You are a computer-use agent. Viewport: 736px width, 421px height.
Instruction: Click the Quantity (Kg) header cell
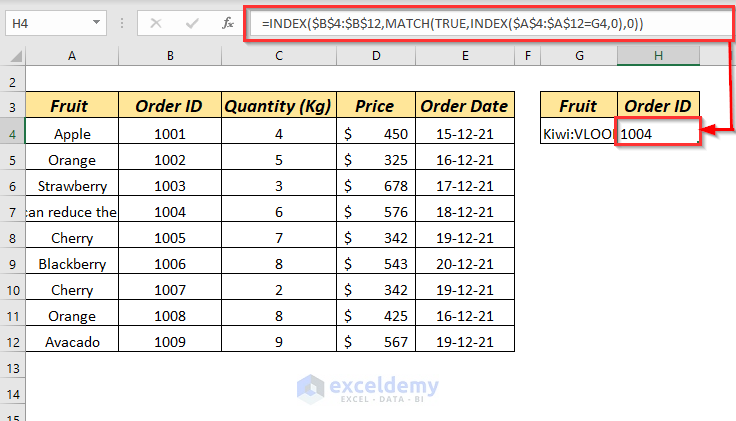coord(279,106)
